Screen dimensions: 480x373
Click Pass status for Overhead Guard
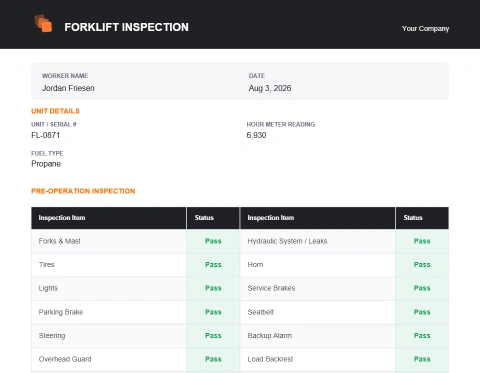(213, 359)
